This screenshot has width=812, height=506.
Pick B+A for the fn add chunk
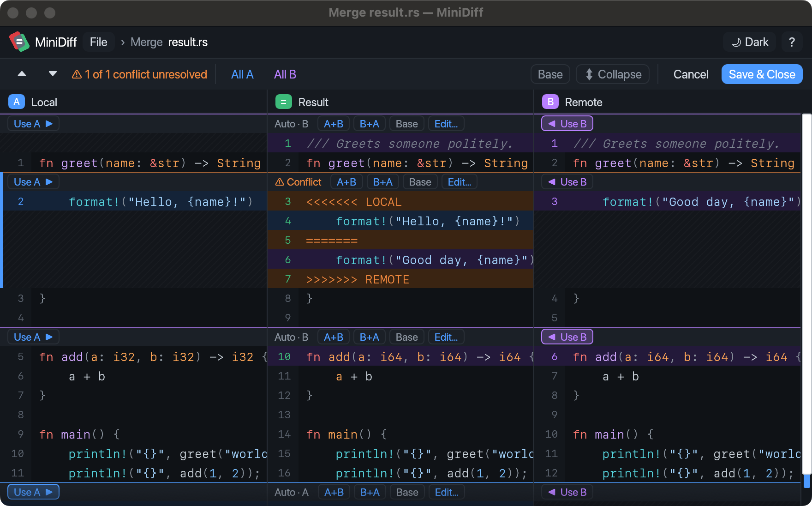coord(370,337)
